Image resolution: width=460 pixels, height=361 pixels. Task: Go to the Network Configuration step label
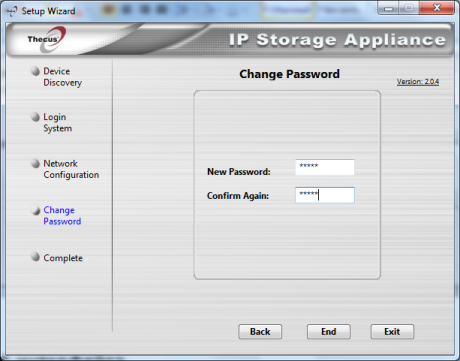pyautogui.click(x=71, y=169)
